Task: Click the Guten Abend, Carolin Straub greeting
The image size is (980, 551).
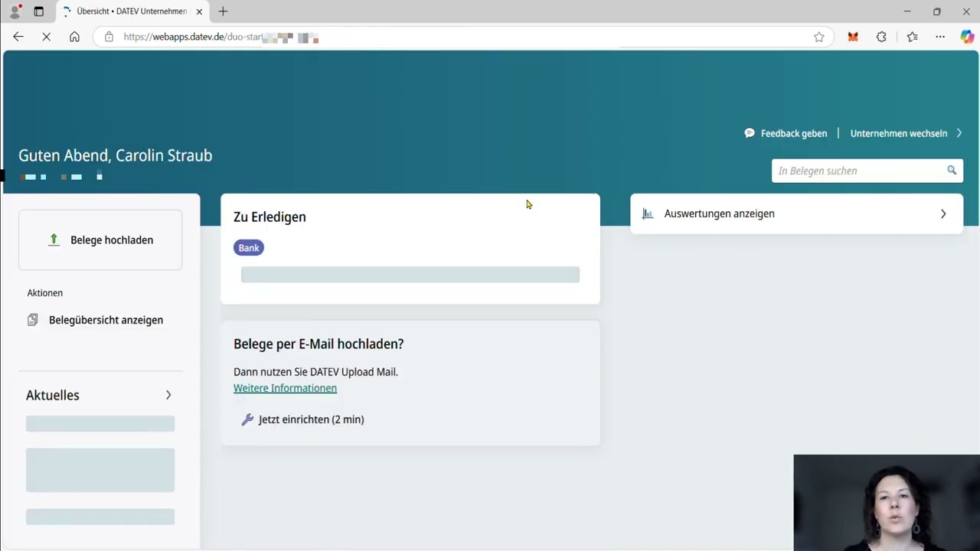Action: (115, 155)
